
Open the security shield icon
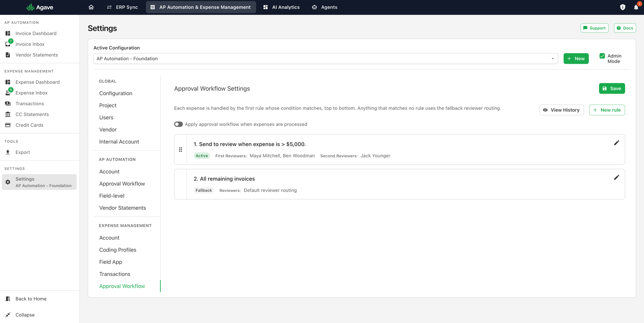[x=623, y=7]
